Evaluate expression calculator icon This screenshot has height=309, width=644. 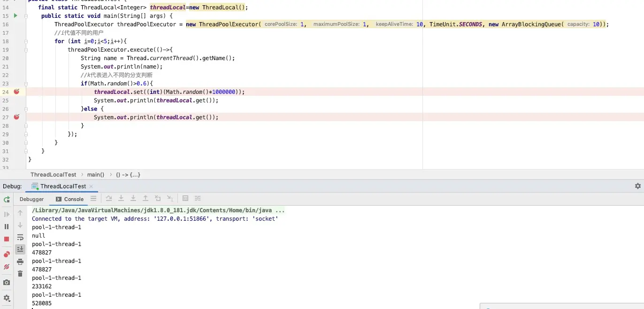185,199
